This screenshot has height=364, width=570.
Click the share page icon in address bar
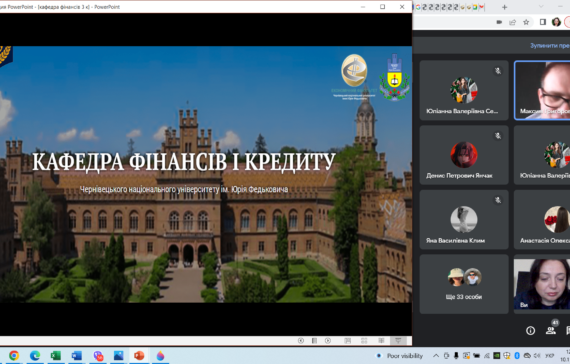(513, 22)
